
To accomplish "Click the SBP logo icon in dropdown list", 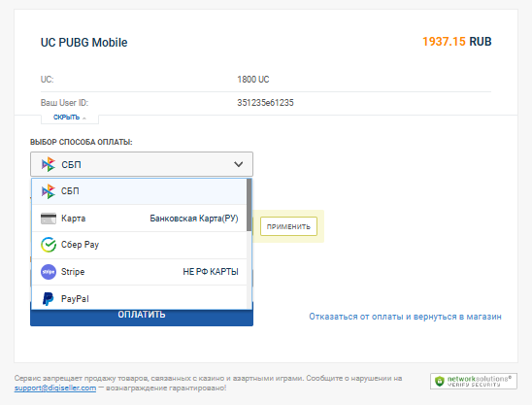I will click(x=49, y=191).
